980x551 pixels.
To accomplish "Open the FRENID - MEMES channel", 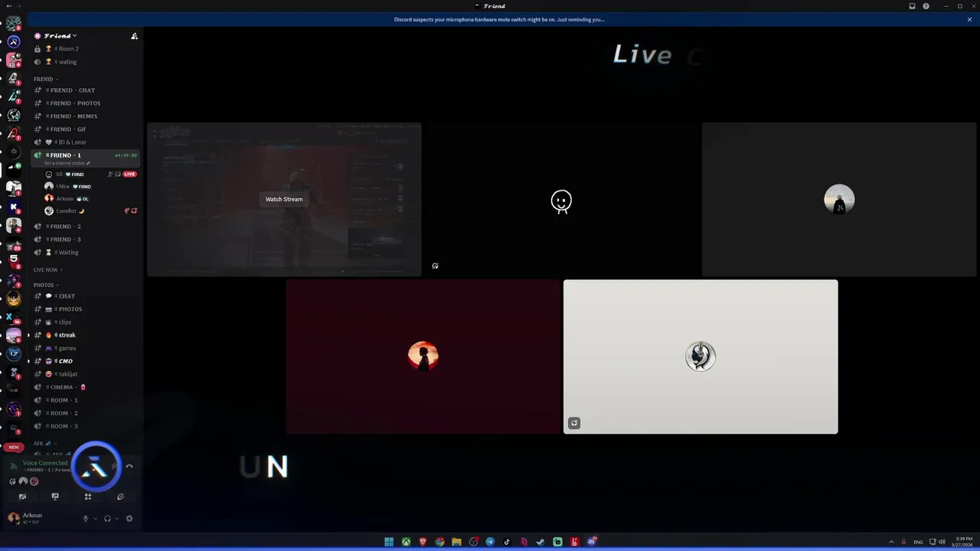I will coord(85,116).
